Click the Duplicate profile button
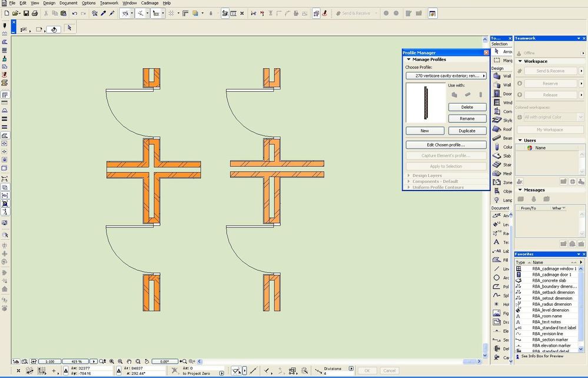The height and width of the screenshot is (378, 588). click(467, 131)
